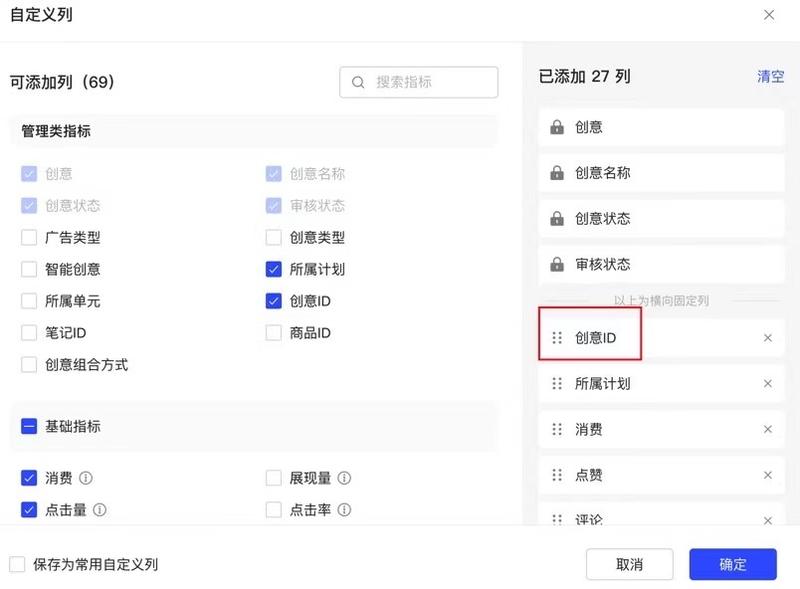Click the lock icon beside 审核状态
The height and width of the screenshot is (589, 800).
[x=557, y=264]
